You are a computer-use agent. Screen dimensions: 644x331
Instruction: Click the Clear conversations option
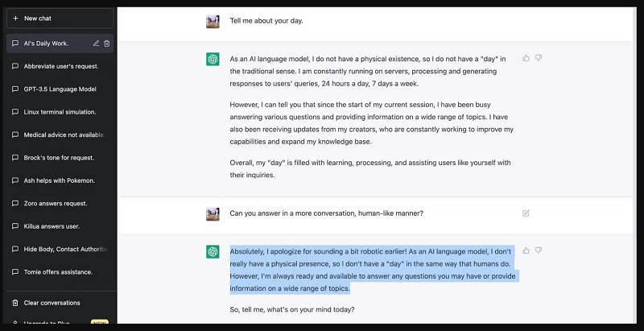click(52, 303)
